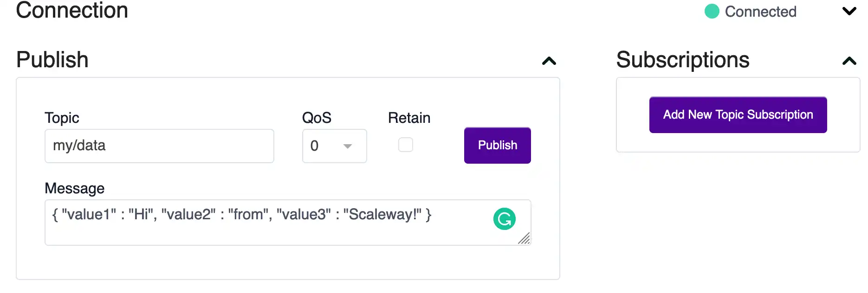Viewport: 868px width, 293px height.
Task: Click the Publish section heading
Action: coord(52,60)
